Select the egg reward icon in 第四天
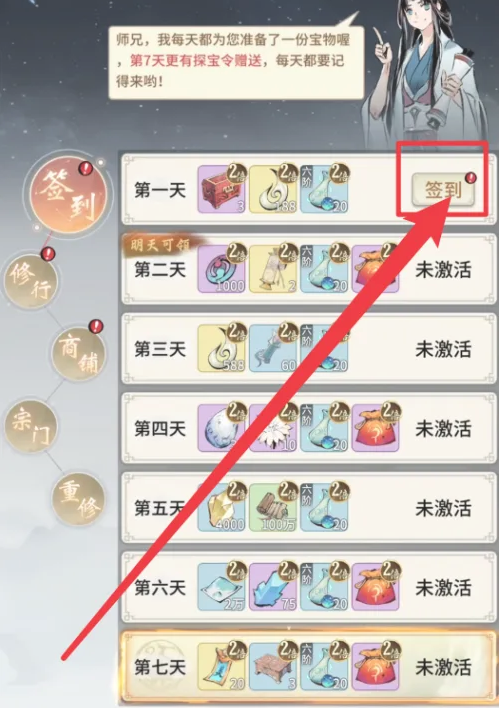Viewport: 499px width, 708px height. (221, 428)
